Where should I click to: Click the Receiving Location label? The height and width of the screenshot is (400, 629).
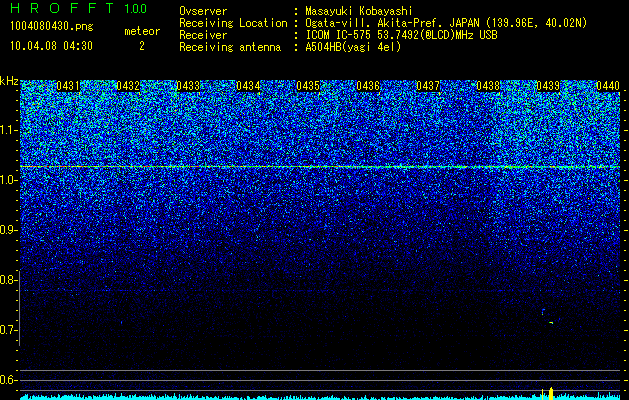(233, 23)
